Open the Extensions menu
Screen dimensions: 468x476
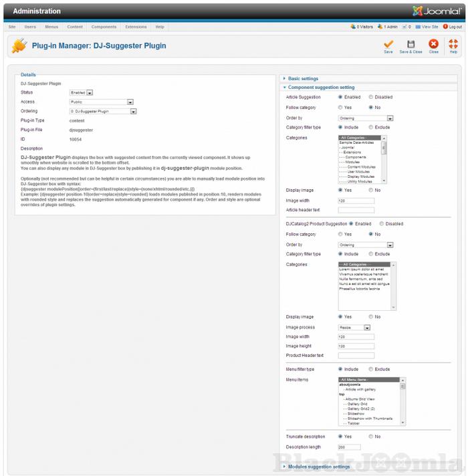point(136,27)
